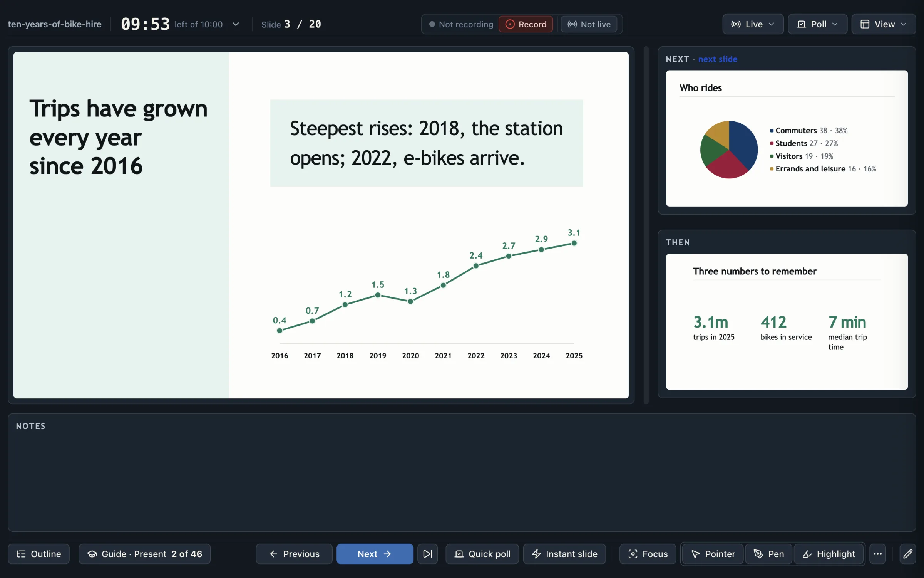Select the Pen annotation tool
Screen dimensions: 924x578
pos(768,554)
